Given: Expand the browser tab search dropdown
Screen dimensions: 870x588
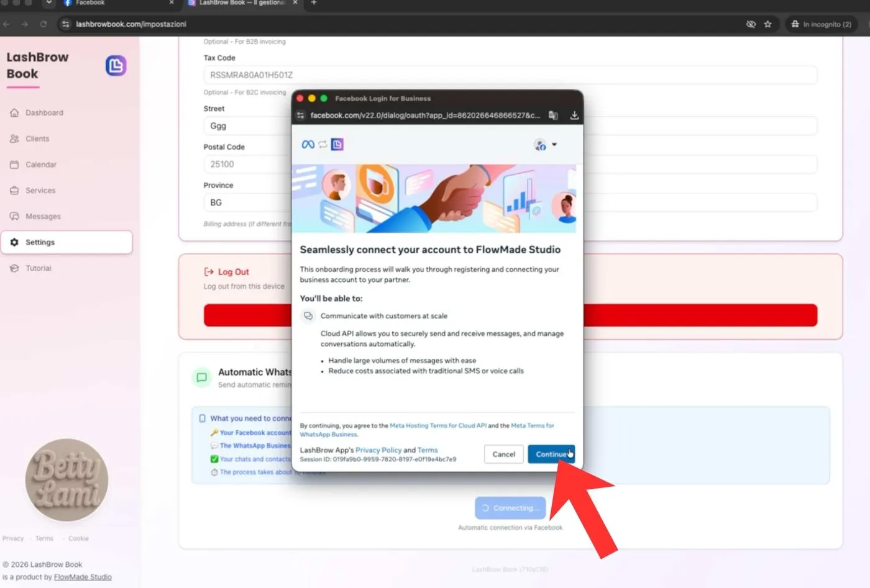Looking at the screenshot, I should tap(48, 3).
